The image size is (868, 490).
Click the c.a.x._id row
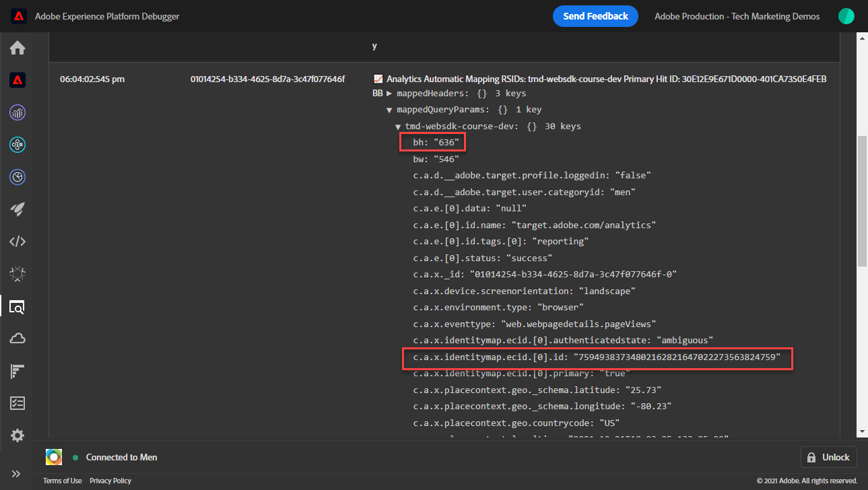point(545,275)
